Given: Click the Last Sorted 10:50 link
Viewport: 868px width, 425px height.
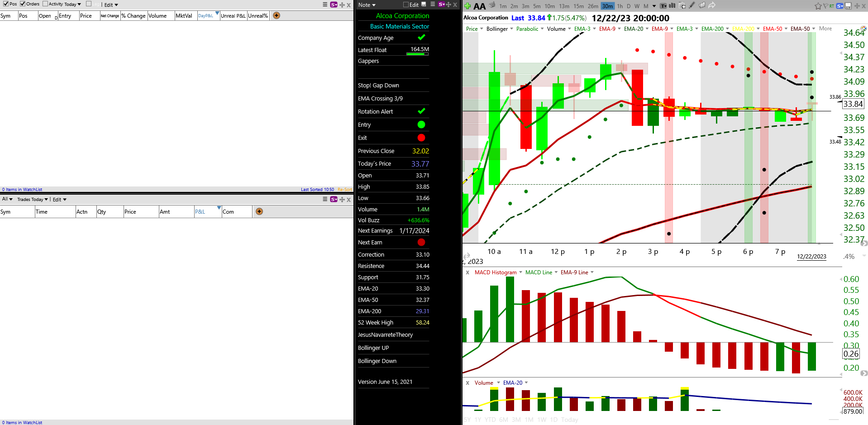Looking at the screenshot, I should point(317,190).
